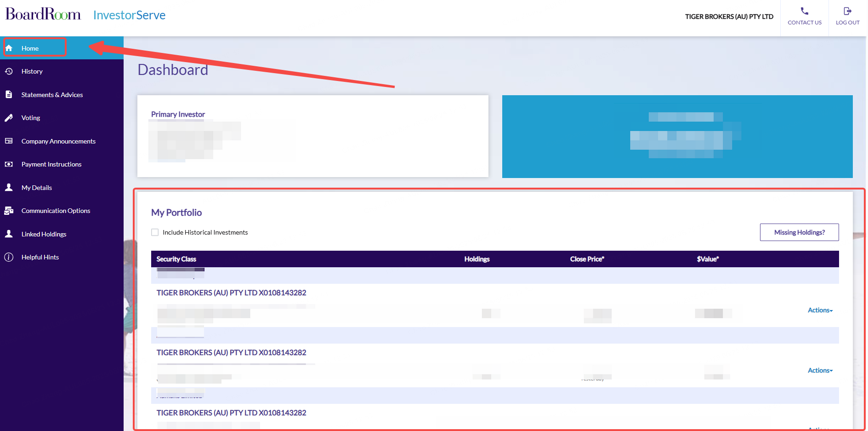This screenshot has width=868, height=431.
Task: Click third TIGER BROKERS X0108143282 holding
Action: (x=231, y=413)
